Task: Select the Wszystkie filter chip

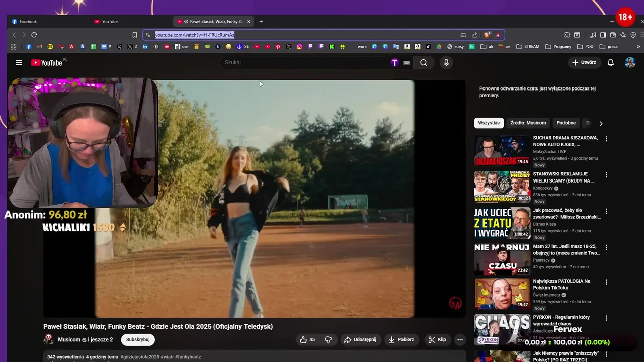Action: (x=489, y=123)
